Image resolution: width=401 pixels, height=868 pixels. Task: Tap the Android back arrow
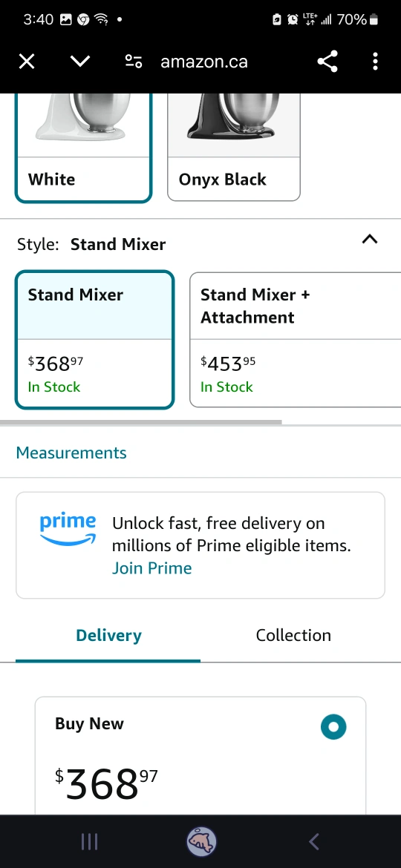tap(314, 842)
